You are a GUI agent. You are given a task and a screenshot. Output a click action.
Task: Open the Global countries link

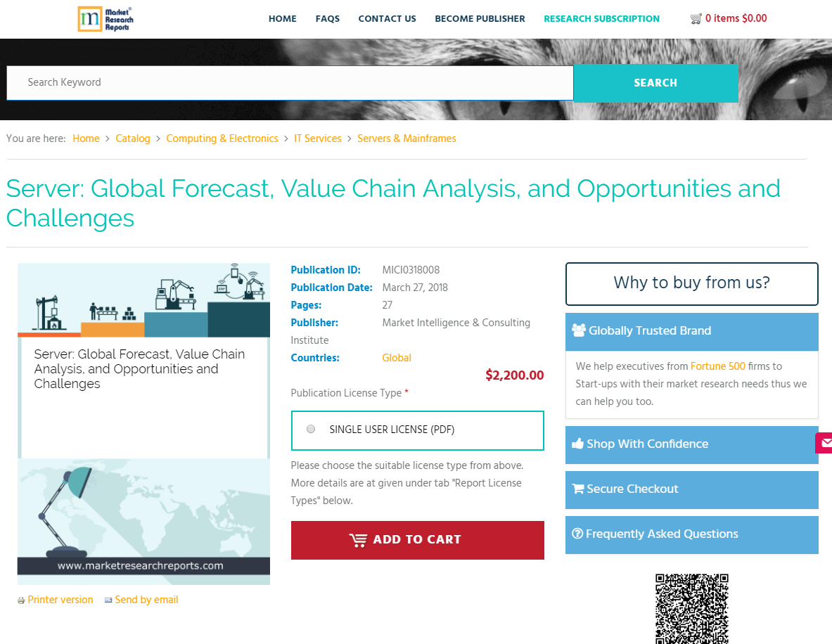(396, 357)
